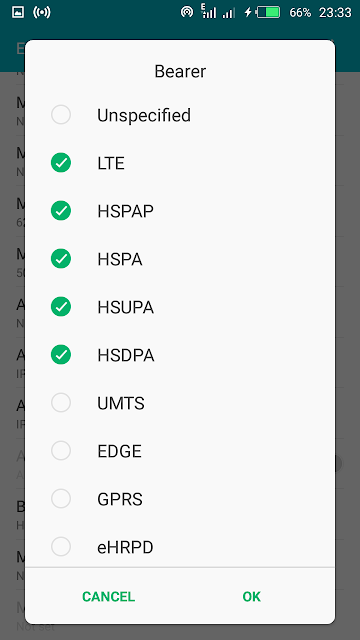Deselect the HSPA bearer option

coord(180,259)
